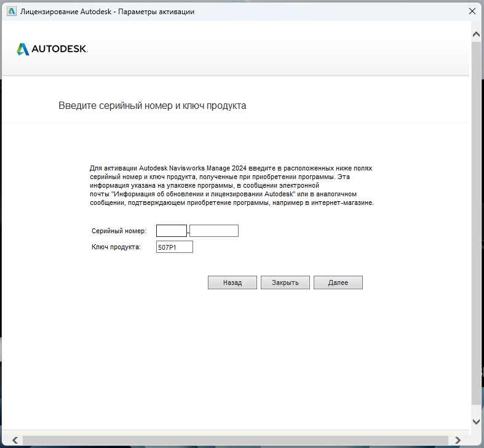
Task: Click the horizontal scrollbar left arrow
Action: [x=15, y=440]
